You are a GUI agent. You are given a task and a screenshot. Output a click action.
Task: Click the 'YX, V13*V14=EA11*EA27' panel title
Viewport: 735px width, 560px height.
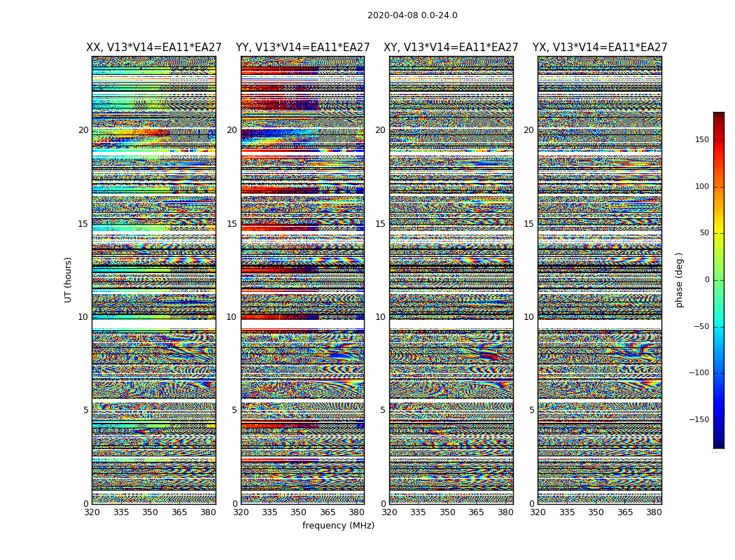click(599, 48)
